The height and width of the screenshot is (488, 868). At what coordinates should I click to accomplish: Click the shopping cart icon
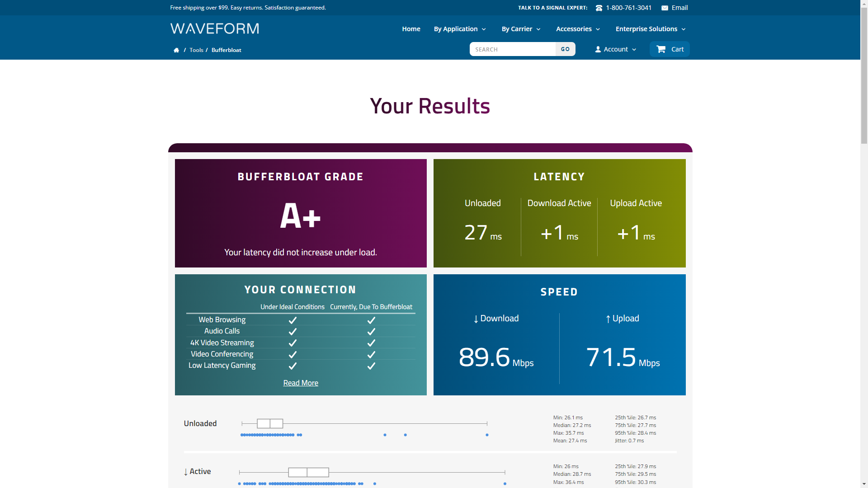click(x=661, y=49)
